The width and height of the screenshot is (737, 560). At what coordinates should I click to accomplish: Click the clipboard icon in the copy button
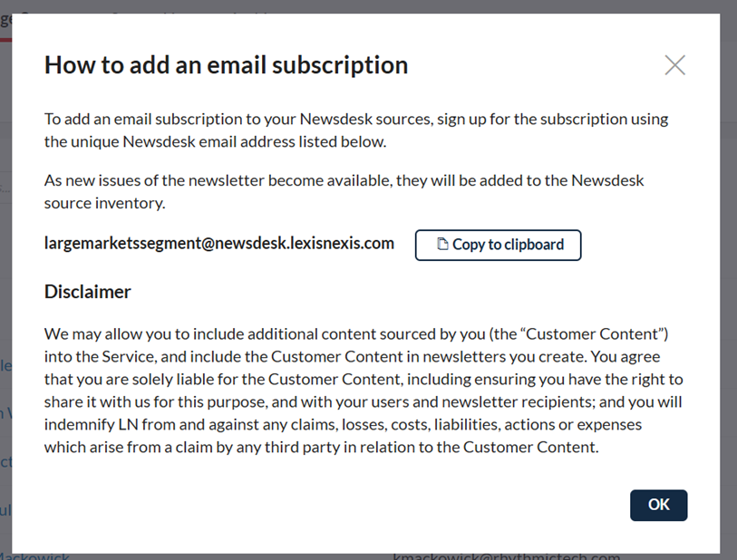tap(442, 244)
